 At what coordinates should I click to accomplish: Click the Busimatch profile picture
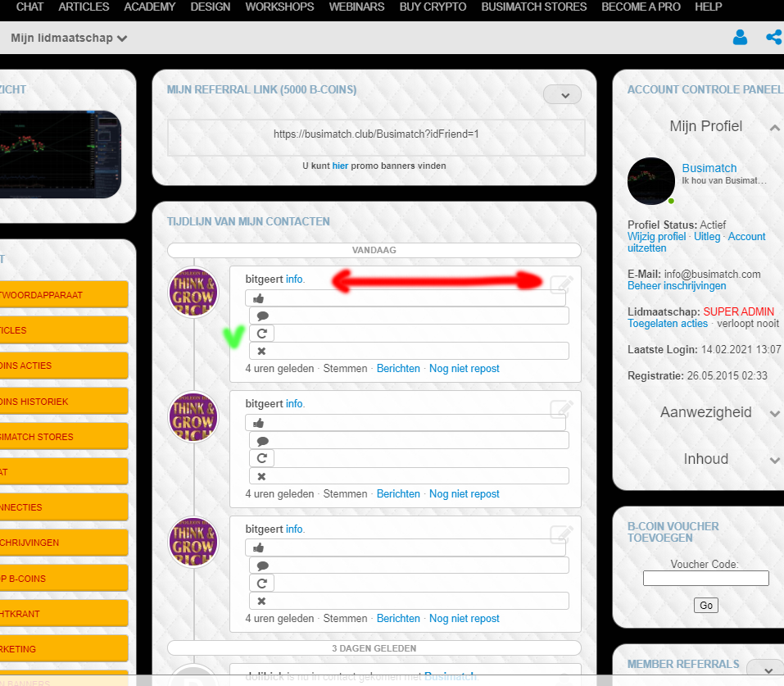click(651, 180)
